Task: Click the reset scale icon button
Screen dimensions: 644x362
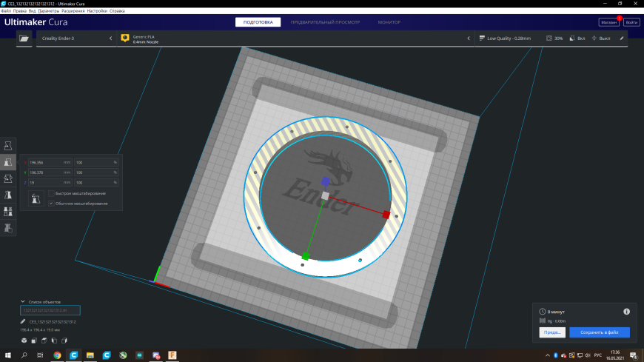Action: tap(36, 199)
